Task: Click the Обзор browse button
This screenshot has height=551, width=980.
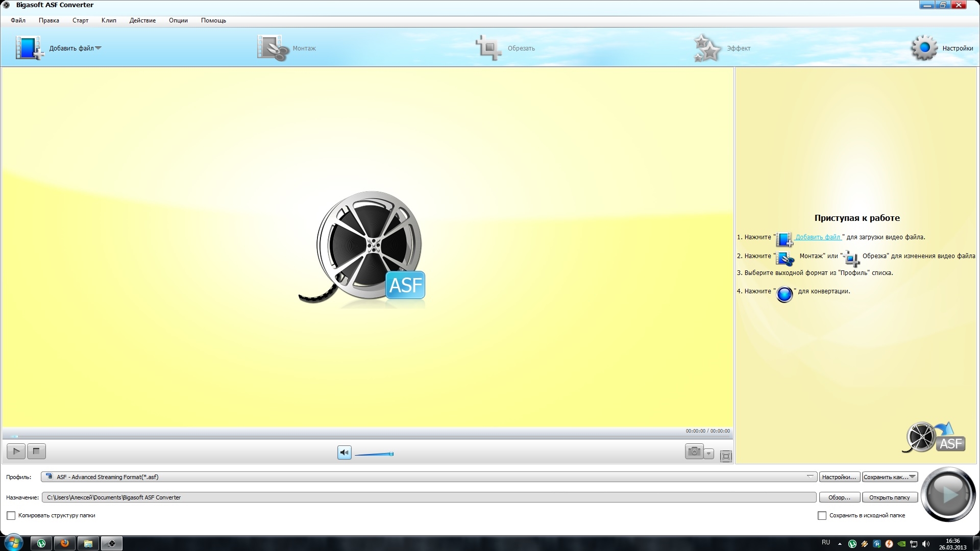Action: click(839, 497)
